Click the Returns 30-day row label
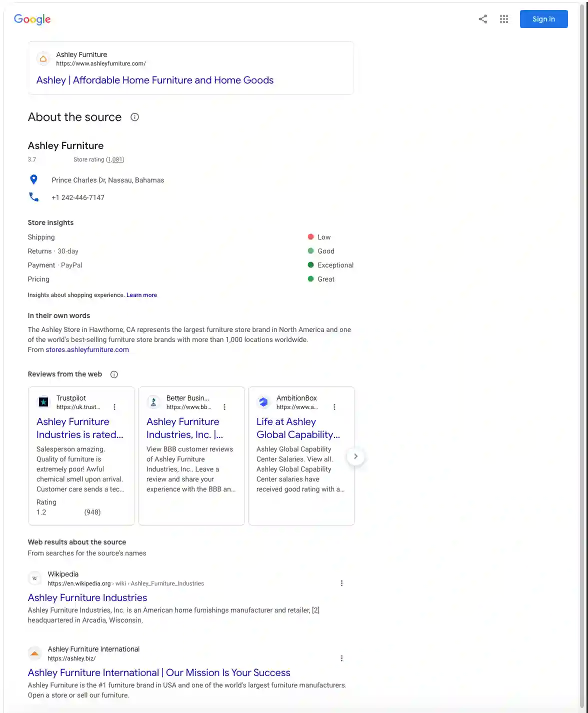The image size is (588, 713). [53, 251]
